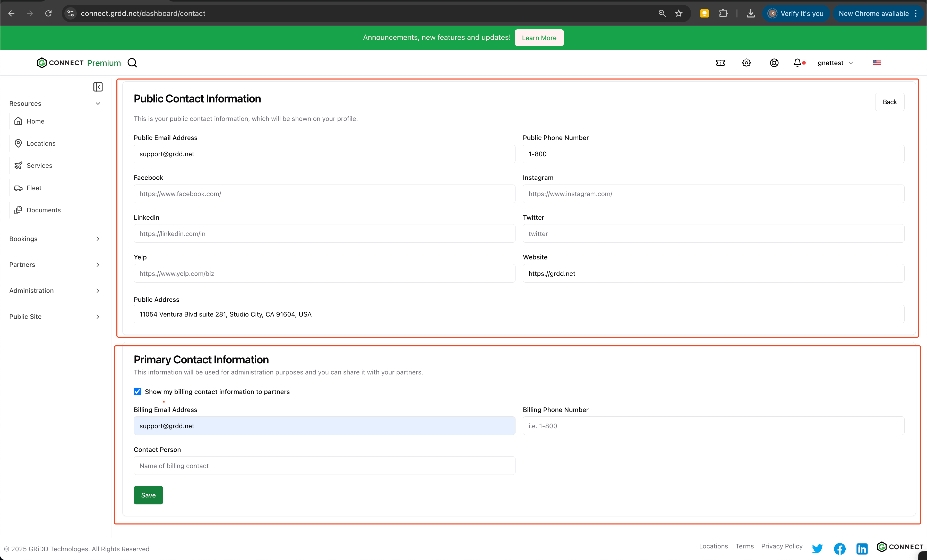Click the Learn More announcement button

(x=539, y=38)
